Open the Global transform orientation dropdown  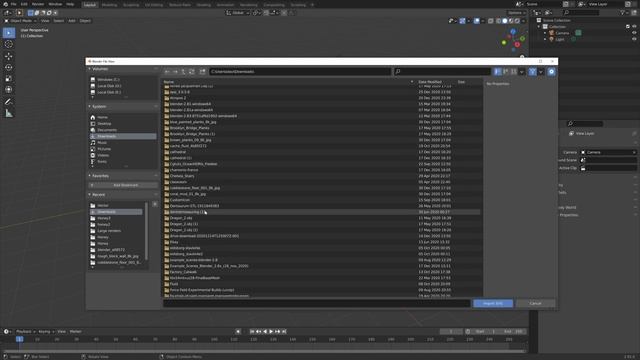pyautogui.click(x=238, y=13)
